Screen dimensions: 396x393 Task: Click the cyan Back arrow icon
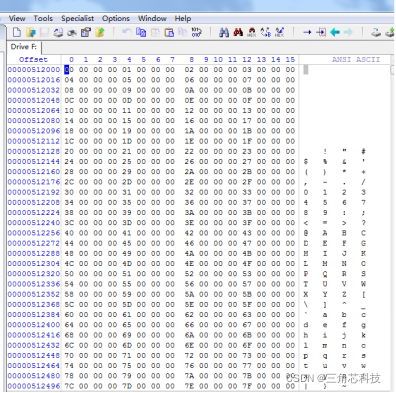(x=335, y=32)
